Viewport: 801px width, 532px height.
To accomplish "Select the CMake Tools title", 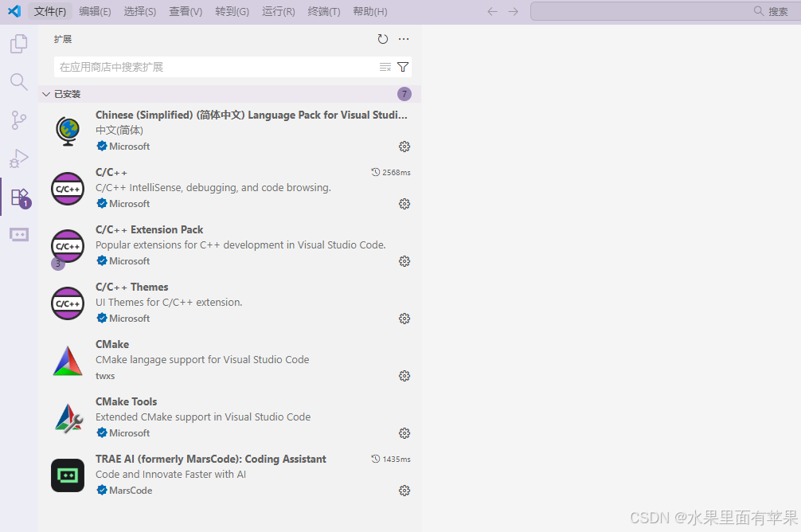I will pyautogui.click(x=126, y=401).
